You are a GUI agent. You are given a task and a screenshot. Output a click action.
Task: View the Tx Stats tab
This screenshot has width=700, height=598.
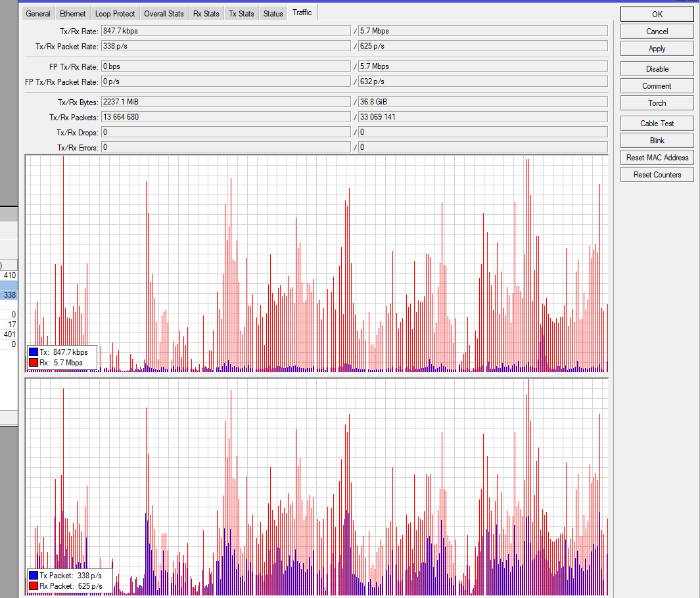pyautogui.click(x=241, y=14)
